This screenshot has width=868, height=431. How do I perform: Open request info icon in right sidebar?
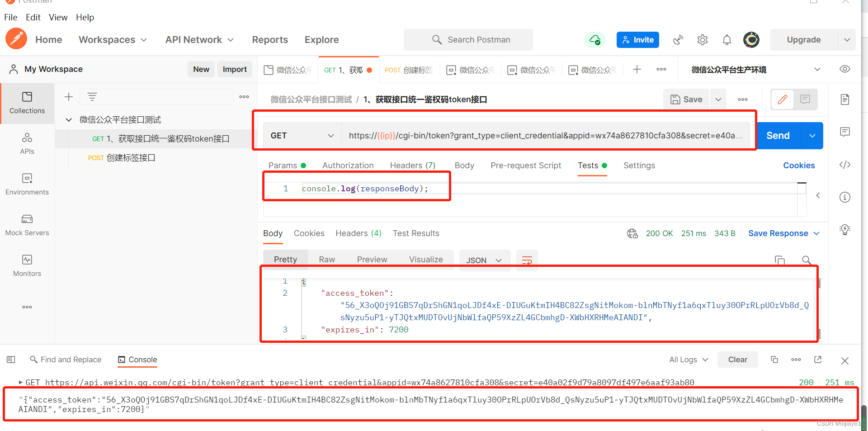coord(845,197)
